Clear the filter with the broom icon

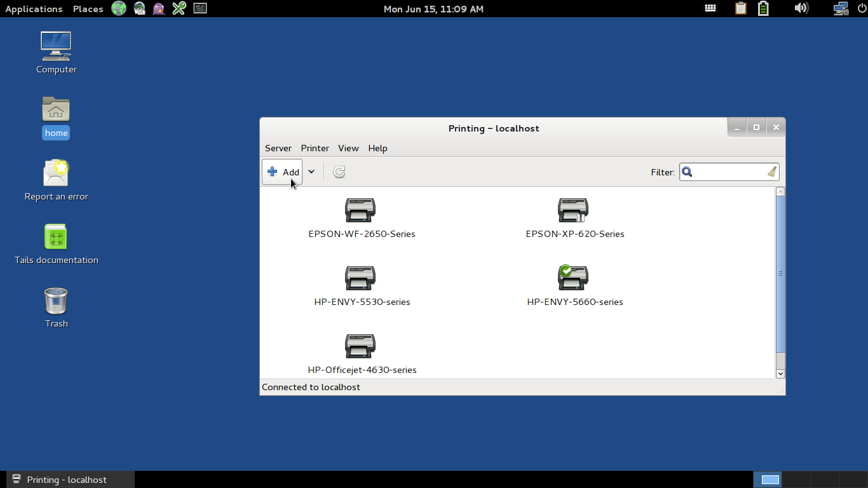pos(772,172)
